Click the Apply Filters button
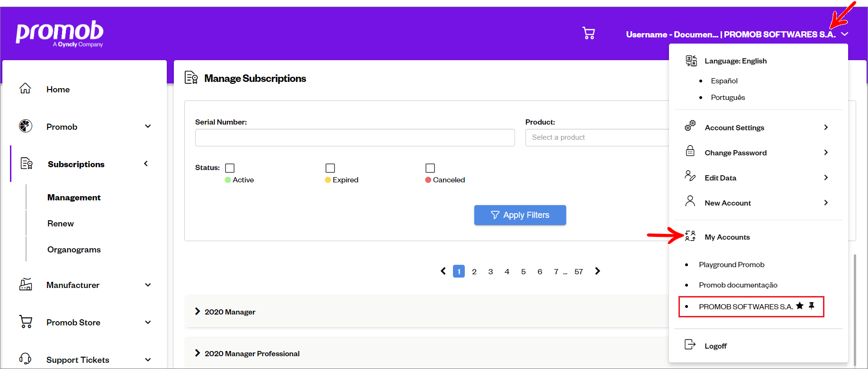868x369 pixels. coord(520,215)
